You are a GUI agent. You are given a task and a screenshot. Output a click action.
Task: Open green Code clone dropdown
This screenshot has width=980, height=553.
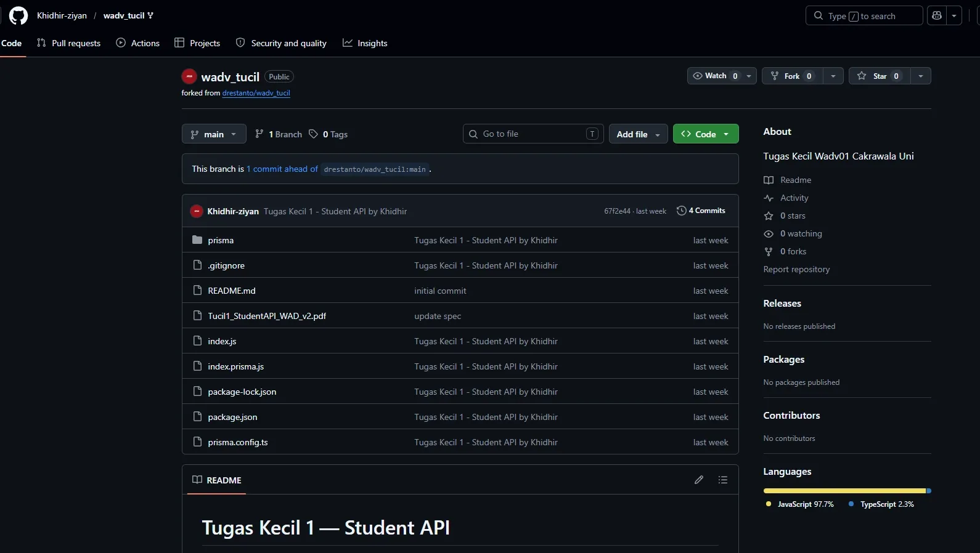pyautogui.click(x=706, y=134)
